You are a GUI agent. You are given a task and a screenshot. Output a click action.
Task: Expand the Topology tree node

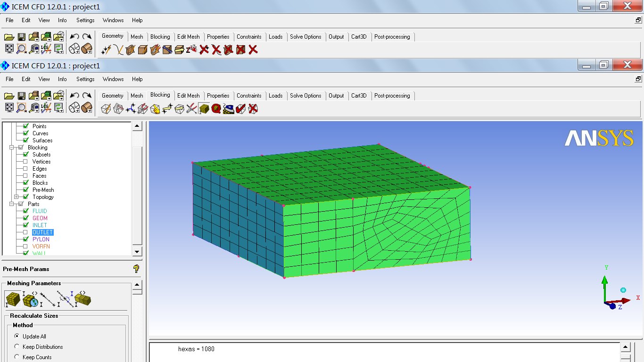[x=17, y=197]
